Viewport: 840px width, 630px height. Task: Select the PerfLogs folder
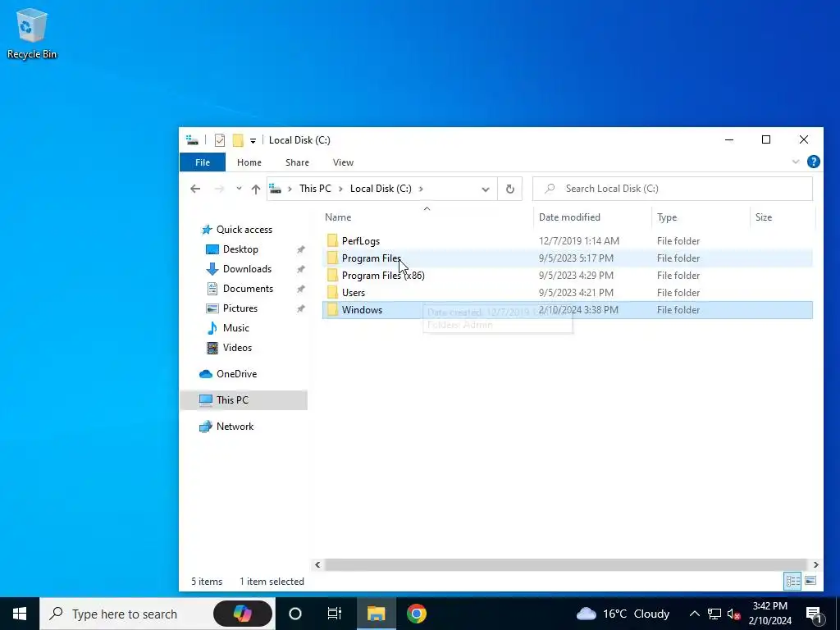568,241
